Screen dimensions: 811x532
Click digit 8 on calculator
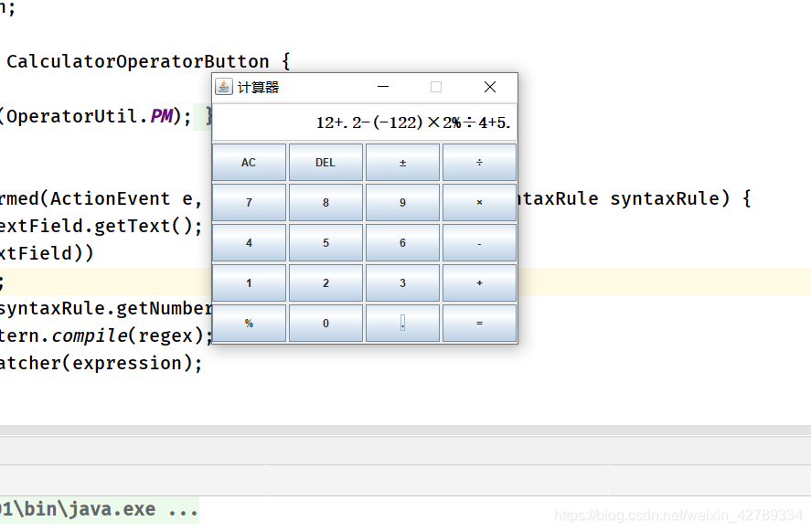325,203
